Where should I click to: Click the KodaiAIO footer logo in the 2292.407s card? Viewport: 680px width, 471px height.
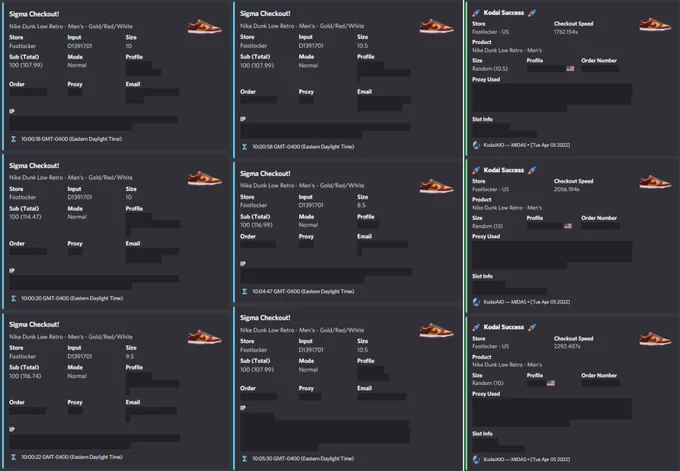(x=476, y=459)
